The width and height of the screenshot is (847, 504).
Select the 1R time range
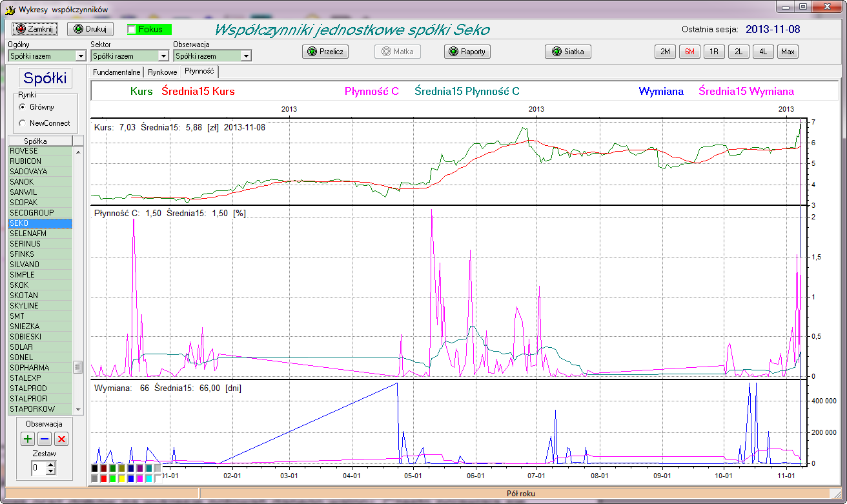[x=714, y=52]
